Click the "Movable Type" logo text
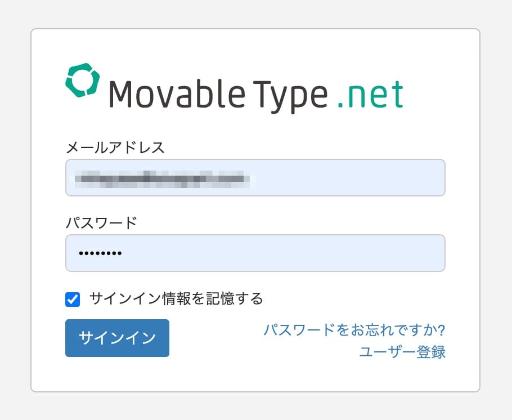This screenshot has width=512, height=420. tap(217, 94)
